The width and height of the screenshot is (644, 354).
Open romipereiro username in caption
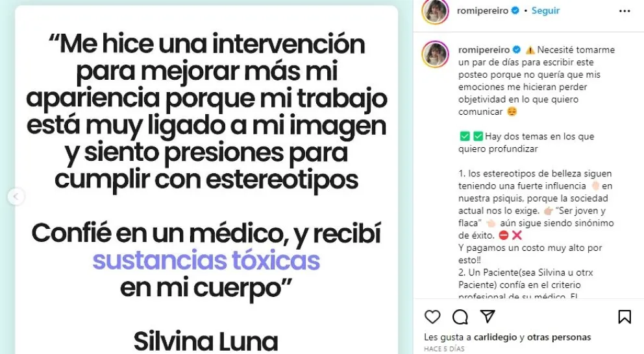pos(484,50)
